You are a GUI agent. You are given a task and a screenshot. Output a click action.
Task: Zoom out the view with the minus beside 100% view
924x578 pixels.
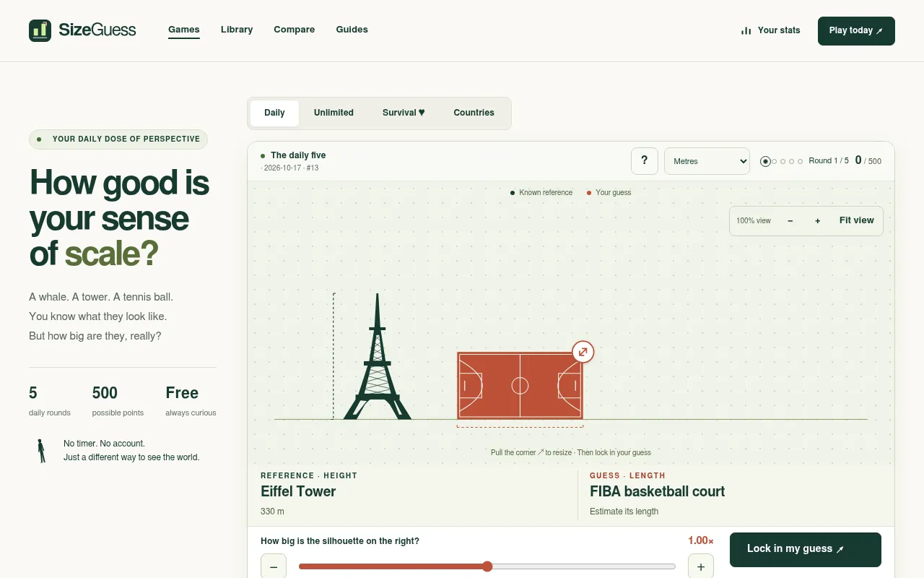[x=790, y=221]
